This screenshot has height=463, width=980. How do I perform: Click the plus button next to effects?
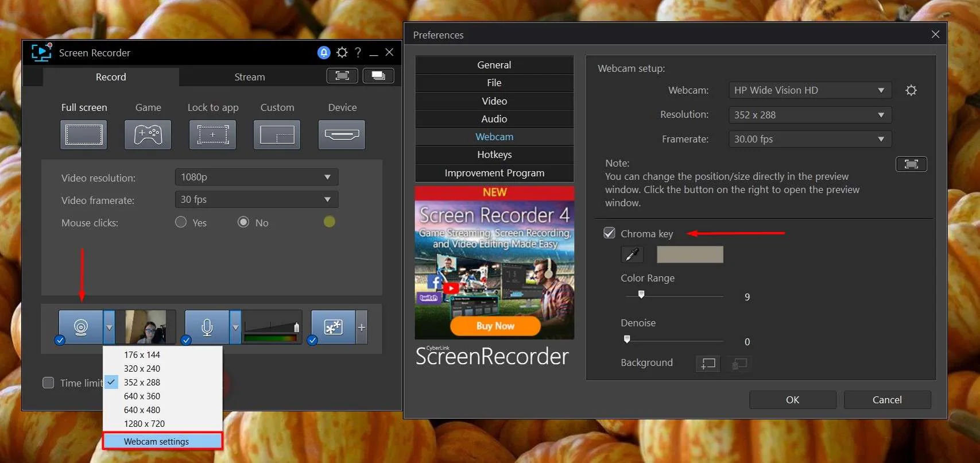point(362,327)
